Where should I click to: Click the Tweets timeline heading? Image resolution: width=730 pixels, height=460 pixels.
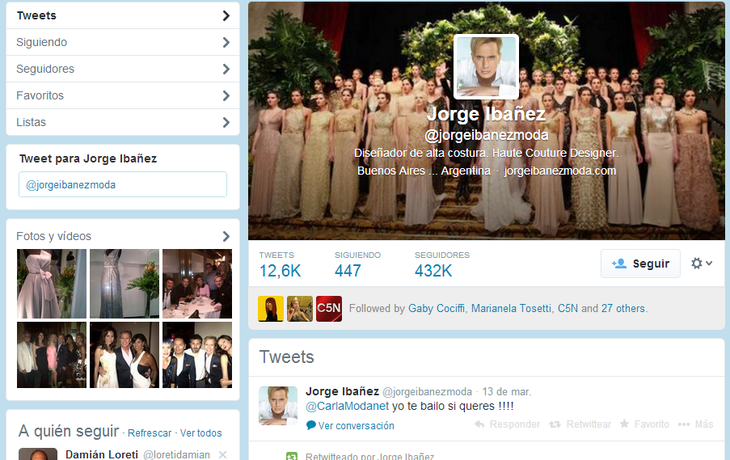[286, 357]
